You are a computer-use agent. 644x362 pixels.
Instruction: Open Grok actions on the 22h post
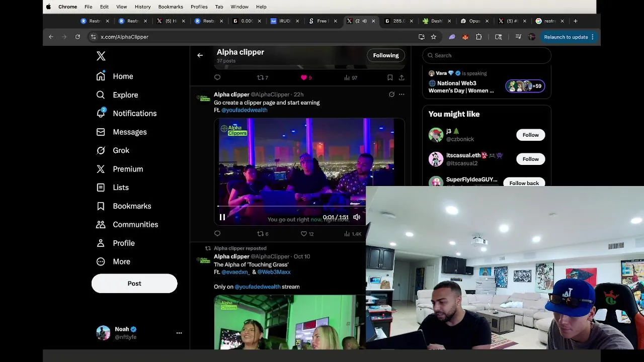[x=391, y=95]
